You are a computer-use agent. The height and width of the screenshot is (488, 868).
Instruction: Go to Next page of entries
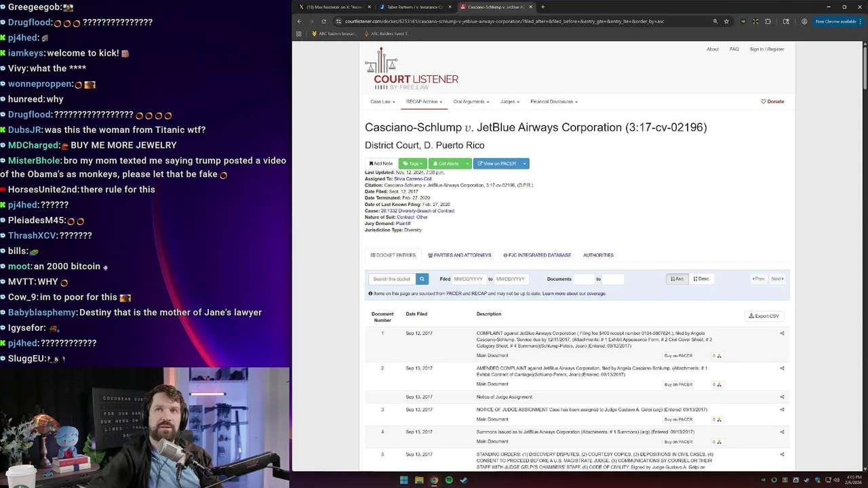(777, 279)
